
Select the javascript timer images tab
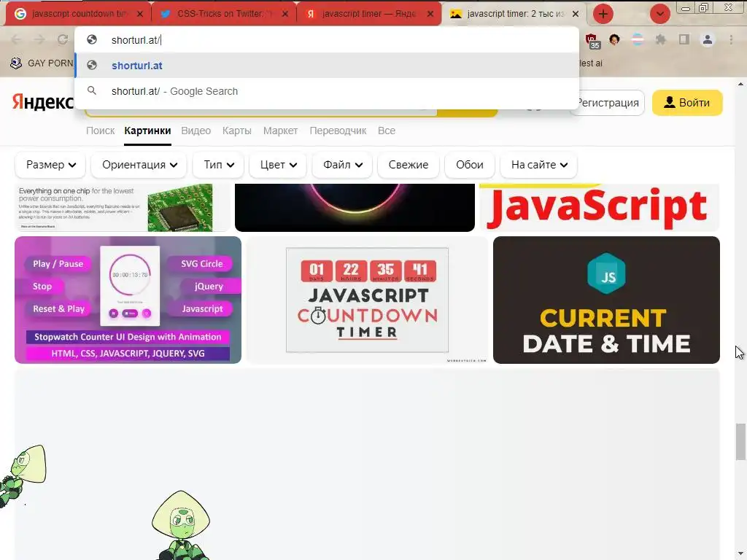tap(514, 14)
